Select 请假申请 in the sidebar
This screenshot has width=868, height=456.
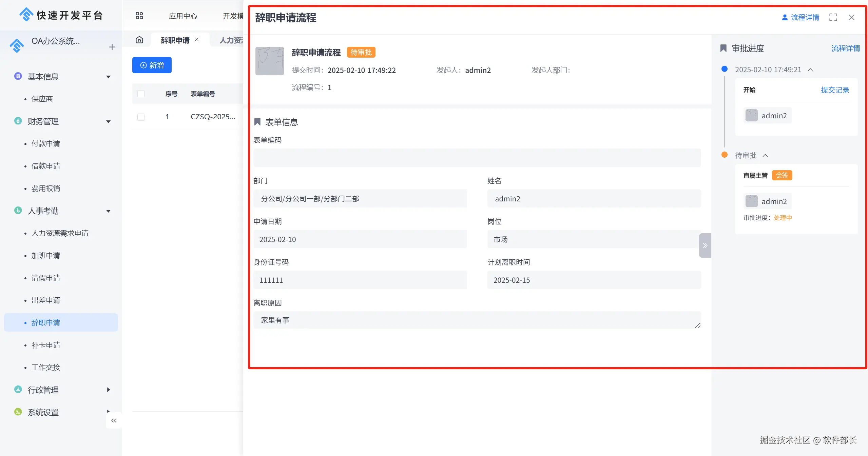[x=46, y=278]
